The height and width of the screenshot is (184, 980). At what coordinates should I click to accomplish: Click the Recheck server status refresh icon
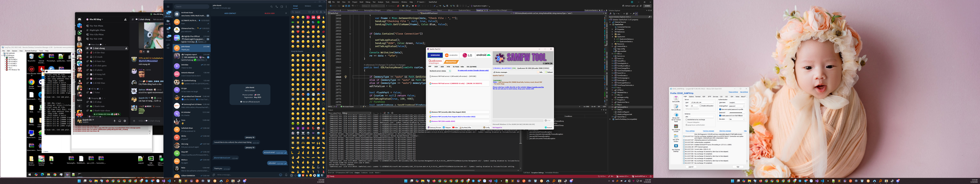click(450, 71)
